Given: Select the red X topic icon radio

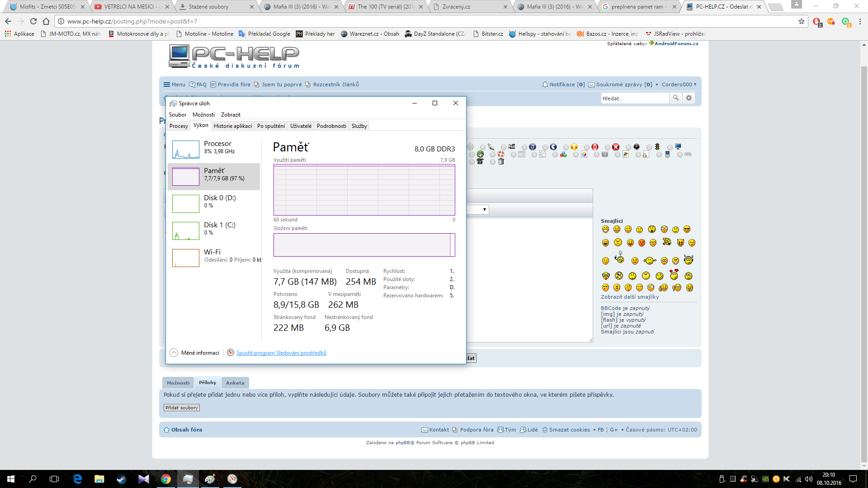Looking at the screenshot, I should tap(608, 147).
